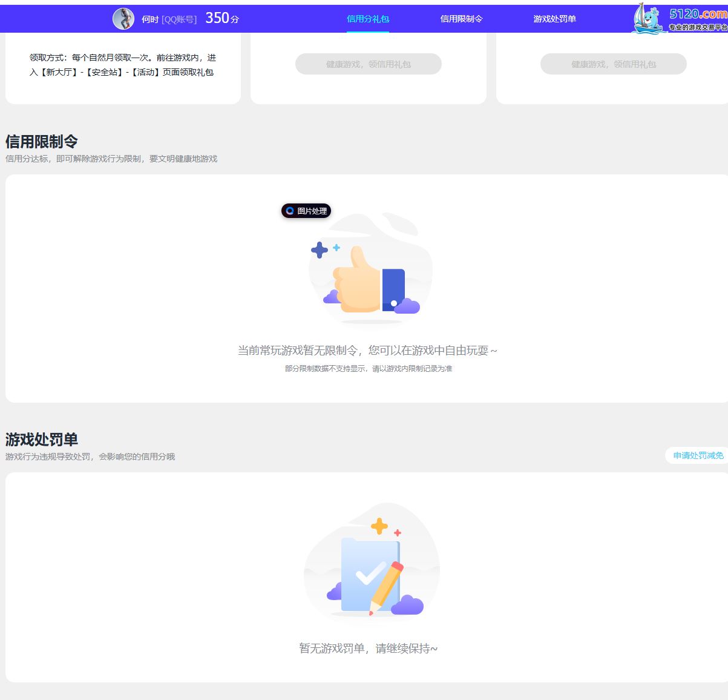Click the right card's 健康游戏，领信用礼包 button
Image resolution: width=728 pixels, height=700 pixels.
click(614, 64)
